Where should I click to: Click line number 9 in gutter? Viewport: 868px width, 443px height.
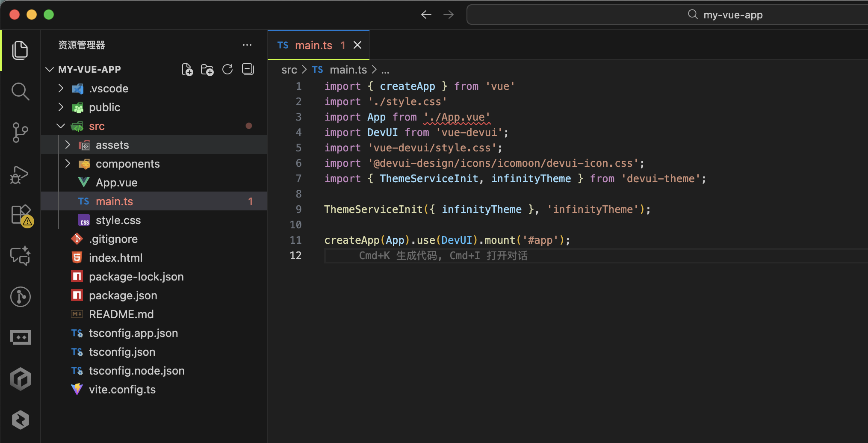pyautogui.click(x=298, y=209)
